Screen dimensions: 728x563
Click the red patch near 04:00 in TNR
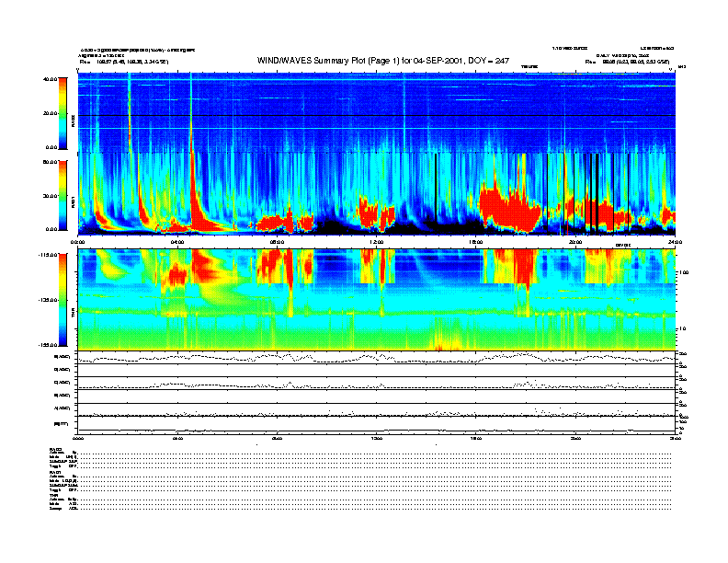[x=175, y=273]
